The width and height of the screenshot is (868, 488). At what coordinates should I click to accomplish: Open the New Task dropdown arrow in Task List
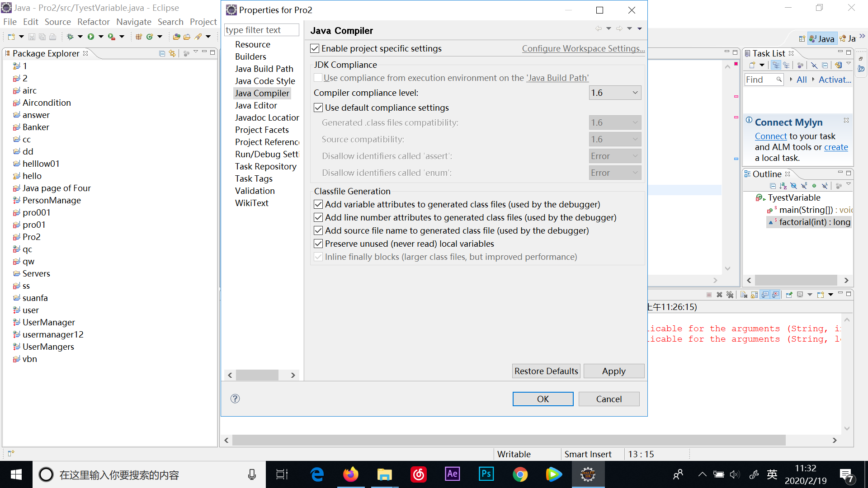pyautogui.click(x=762, y=66)
